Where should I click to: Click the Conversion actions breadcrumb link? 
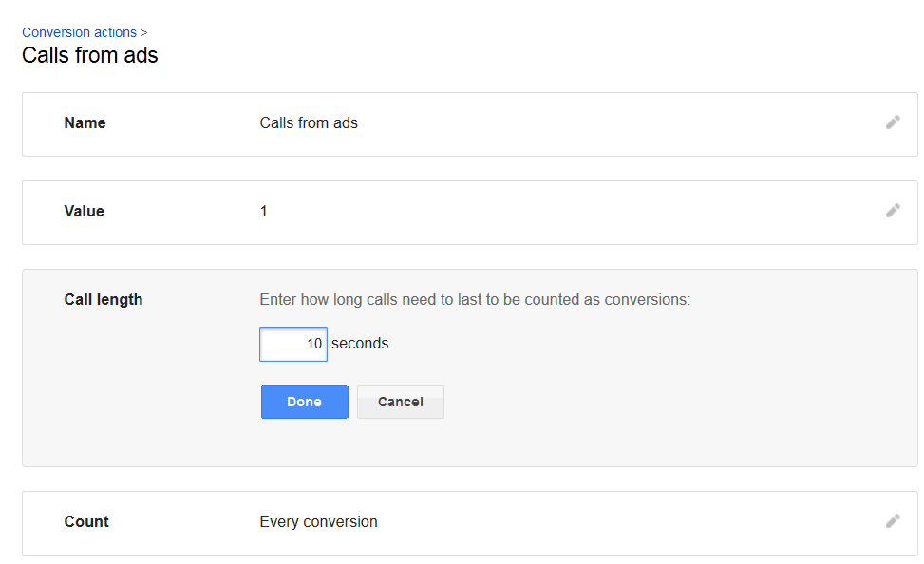point(79,32)
